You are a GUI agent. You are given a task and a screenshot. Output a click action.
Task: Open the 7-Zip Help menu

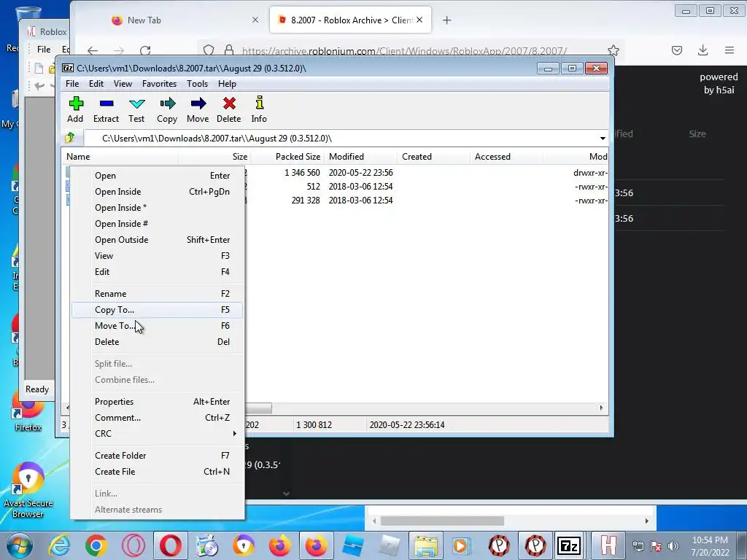(228, 84)
